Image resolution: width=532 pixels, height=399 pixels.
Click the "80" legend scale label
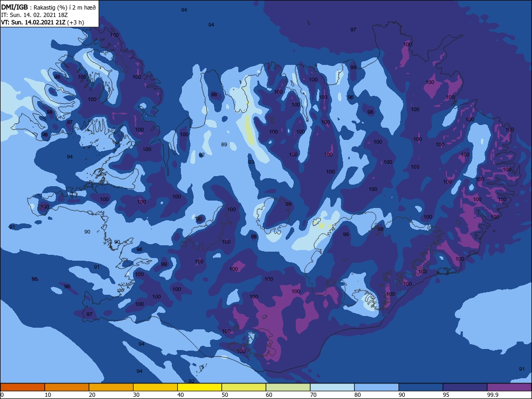358,395
